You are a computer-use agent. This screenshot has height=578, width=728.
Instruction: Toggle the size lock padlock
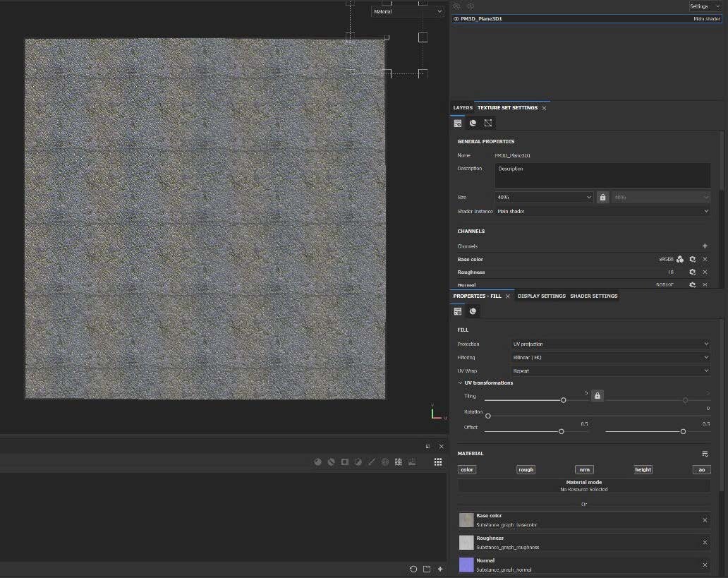tap(602, 197)
